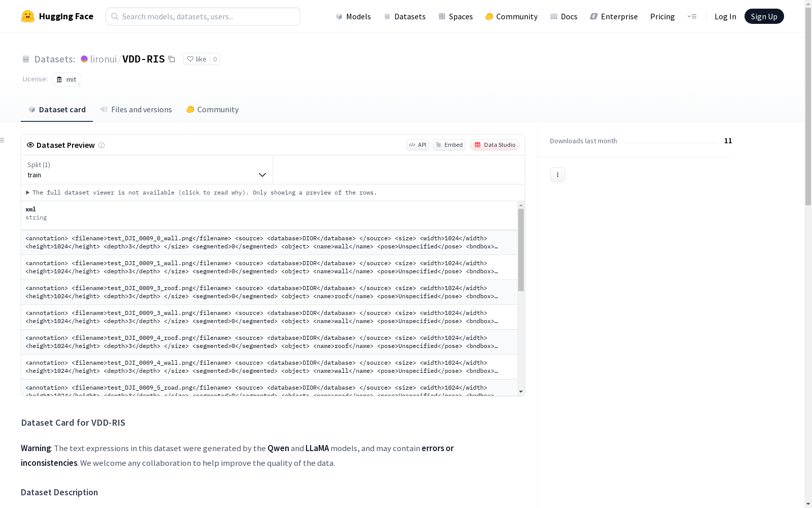Open the lironui profile link
Viewport: 812px width, 508px height.
[x=104, y=59]
